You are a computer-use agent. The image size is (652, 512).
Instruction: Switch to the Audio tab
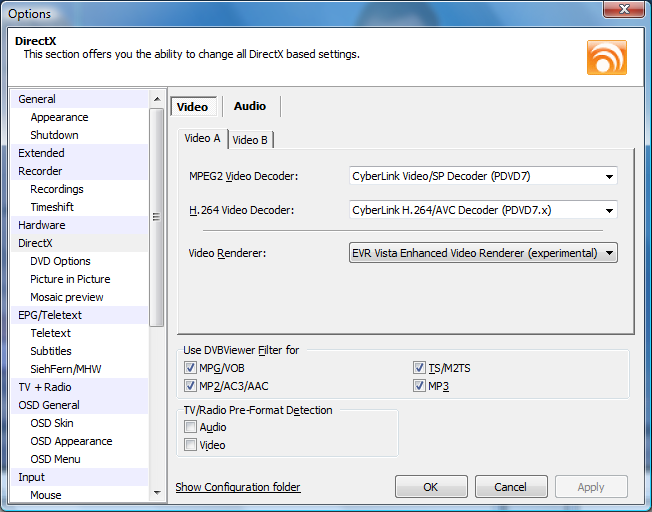point(250,106)
